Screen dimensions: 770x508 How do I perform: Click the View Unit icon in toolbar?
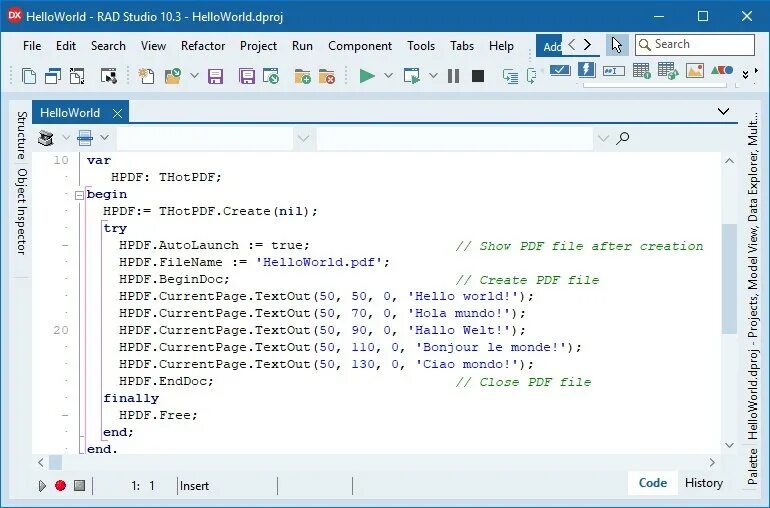(x=28, y=76)
